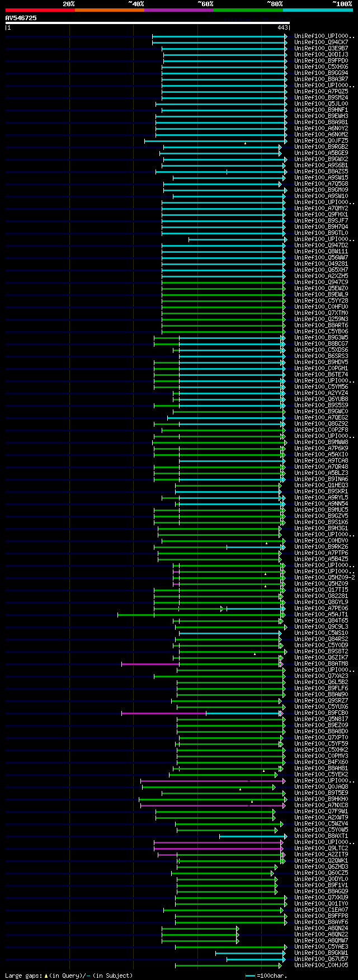This screenshot has height=980, width=358.
Task: Click the short green alignment bar of UniRef100_A8QMW7
Action: click(200, 940)
